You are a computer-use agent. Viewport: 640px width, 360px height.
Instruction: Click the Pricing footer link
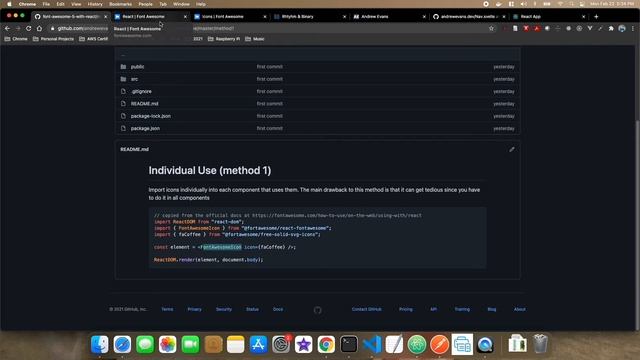click(406, 309)
